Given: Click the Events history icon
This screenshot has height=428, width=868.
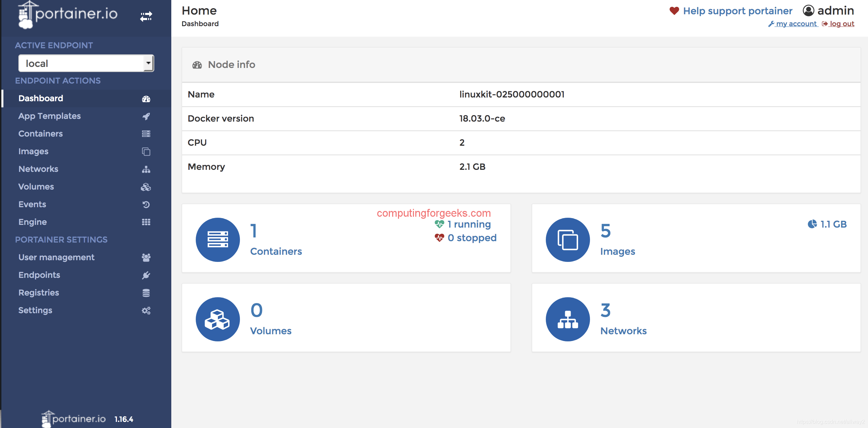Looking at the screenshot, I should pyautogui.click(x=146, y=204).
